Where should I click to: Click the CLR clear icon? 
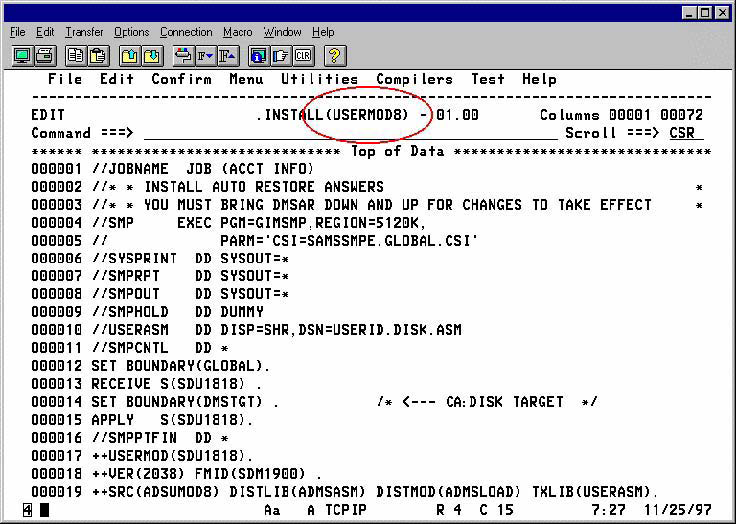click(303, 56)
